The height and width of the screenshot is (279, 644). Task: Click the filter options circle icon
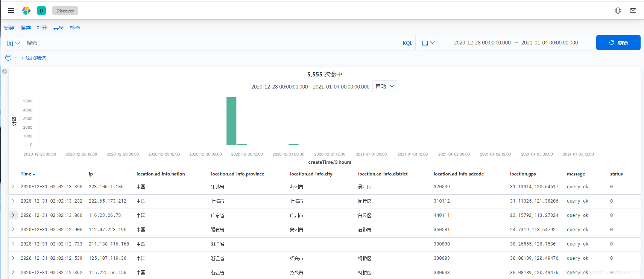(x=8, y=58)
